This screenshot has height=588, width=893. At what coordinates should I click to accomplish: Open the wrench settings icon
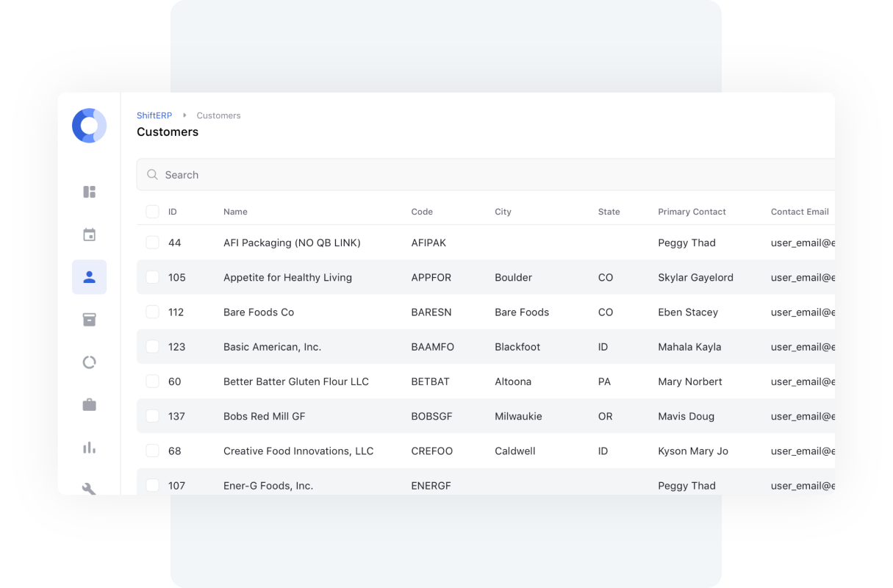click(89, 489)
